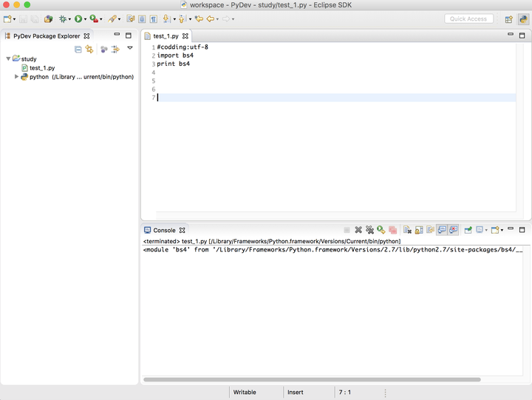Toggle Block Selection Mode icon
The height and width of the screenshot is (400, 532).
142,19
